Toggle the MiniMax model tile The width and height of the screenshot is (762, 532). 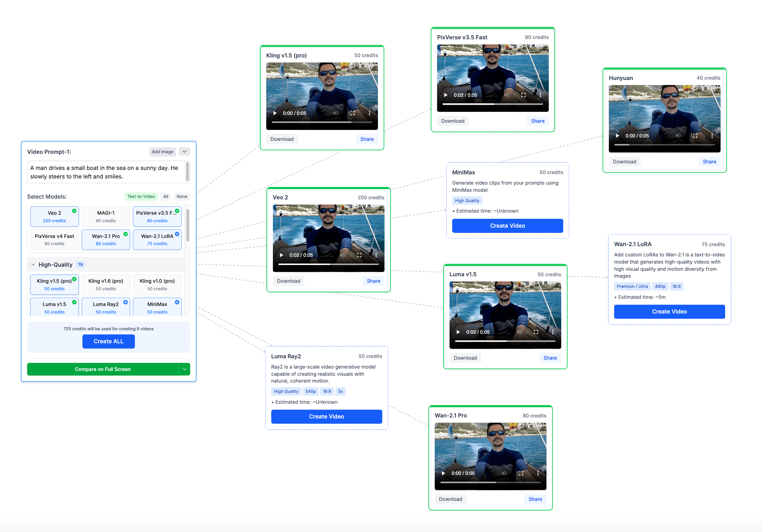pyautogui.click(x=157, y=307)
